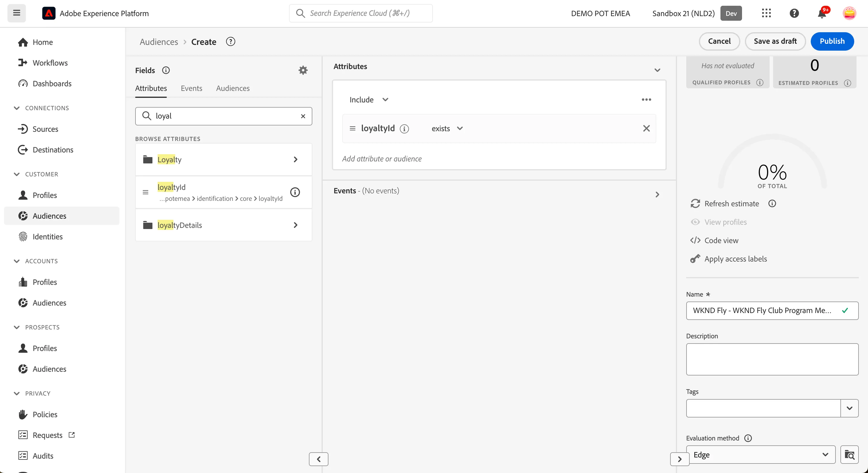Click the Search Experience Cloud box
868x473 pixels.
click(361, 13)
